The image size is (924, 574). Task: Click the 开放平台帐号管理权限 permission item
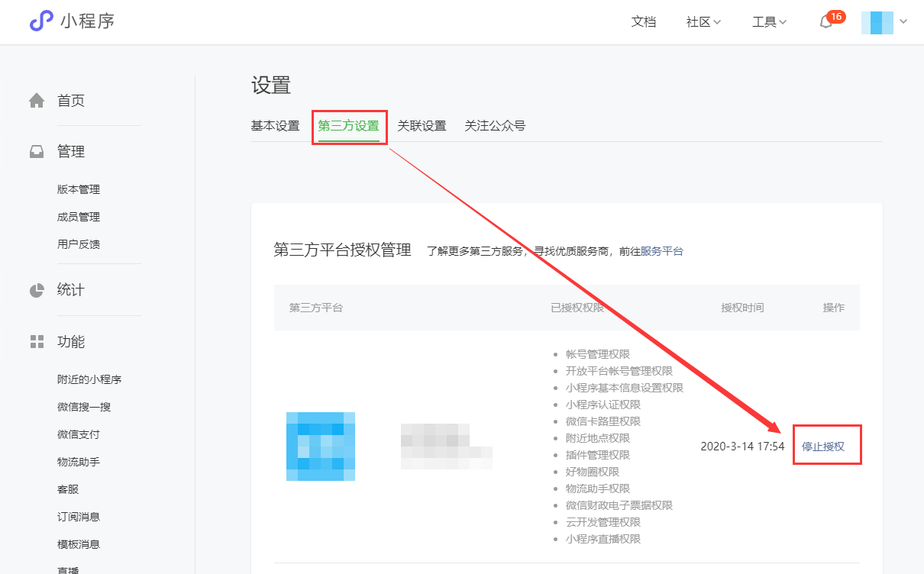coord(619,371)
